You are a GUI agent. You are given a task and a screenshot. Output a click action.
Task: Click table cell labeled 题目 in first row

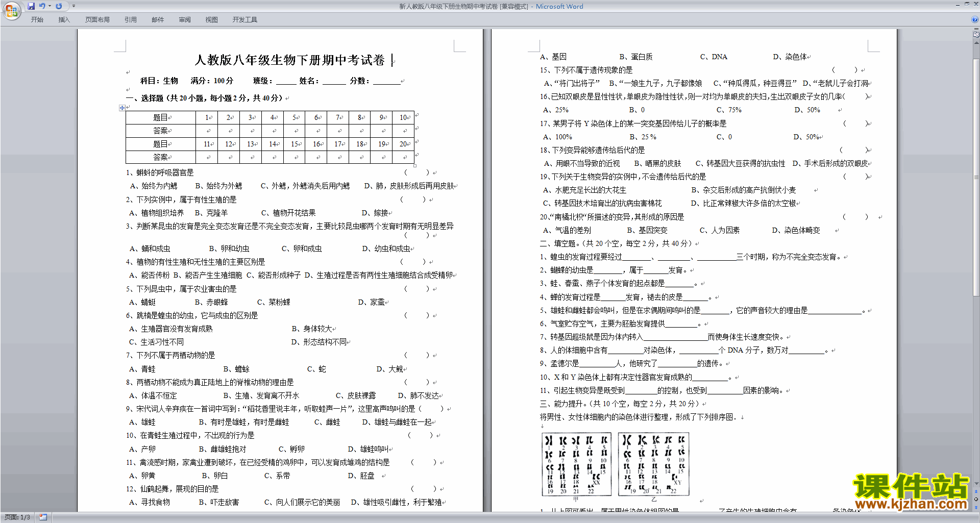(x=161, y=117)
